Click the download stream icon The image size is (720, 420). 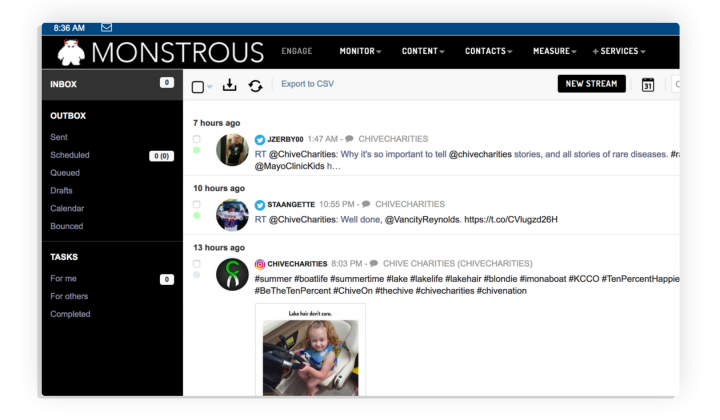(x=229, y=85)
